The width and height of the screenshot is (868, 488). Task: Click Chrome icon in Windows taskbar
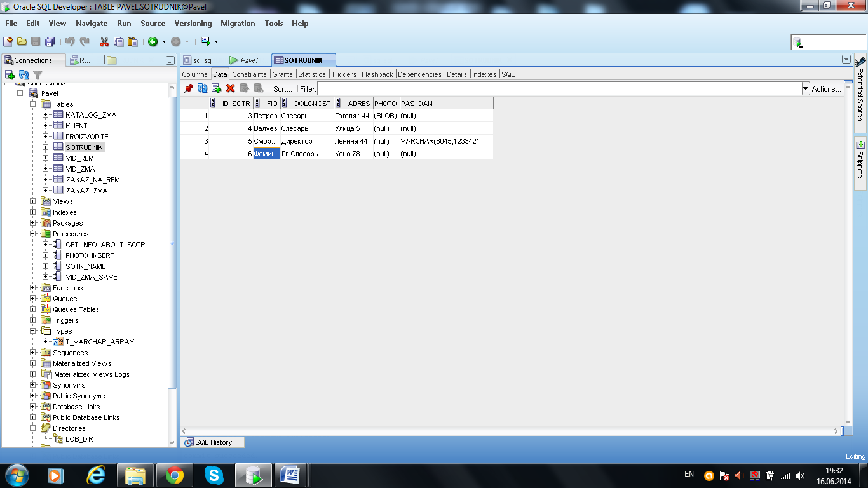175,475
